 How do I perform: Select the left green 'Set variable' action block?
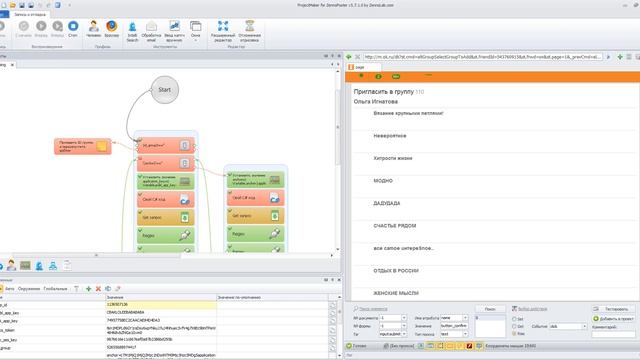pos(165,181)
